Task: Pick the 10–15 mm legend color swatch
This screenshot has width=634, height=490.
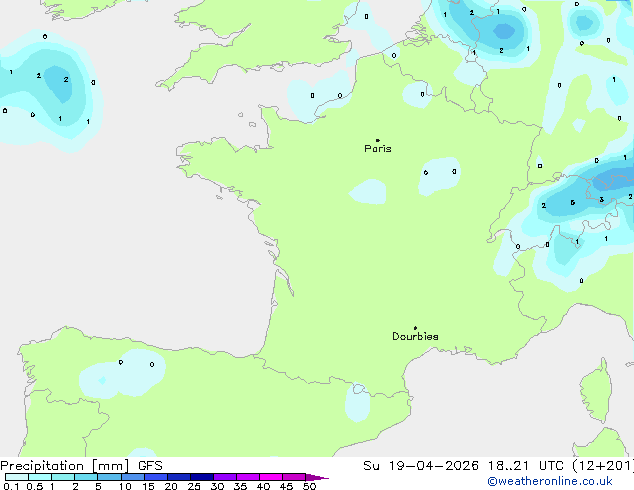Action: point(133,477)
